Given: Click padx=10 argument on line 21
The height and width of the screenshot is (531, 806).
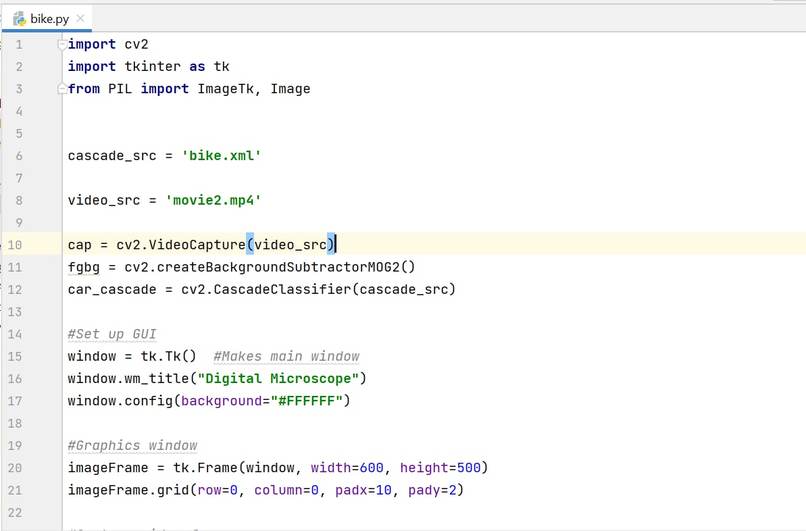Looking at the screenshot, I should pos(363,490).
